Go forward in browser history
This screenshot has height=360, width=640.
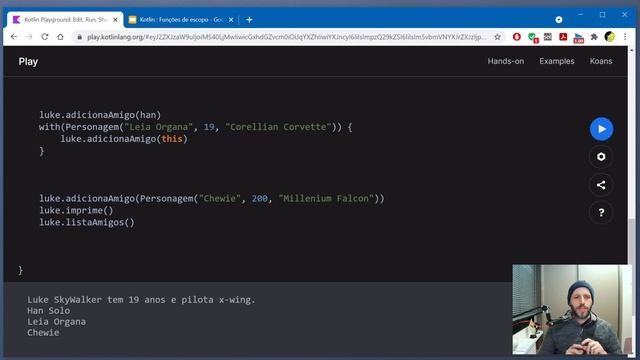point(29,37)
